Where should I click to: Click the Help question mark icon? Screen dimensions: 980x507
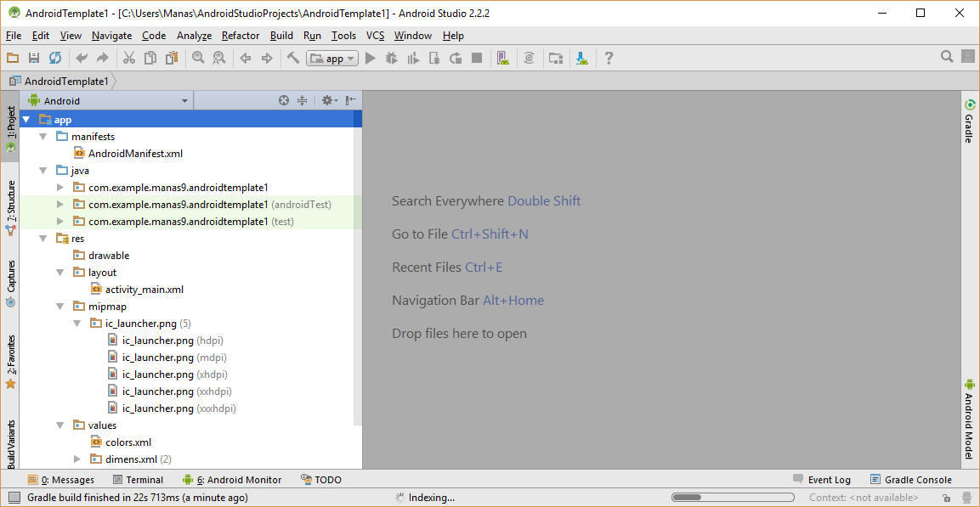pos(609,58)
